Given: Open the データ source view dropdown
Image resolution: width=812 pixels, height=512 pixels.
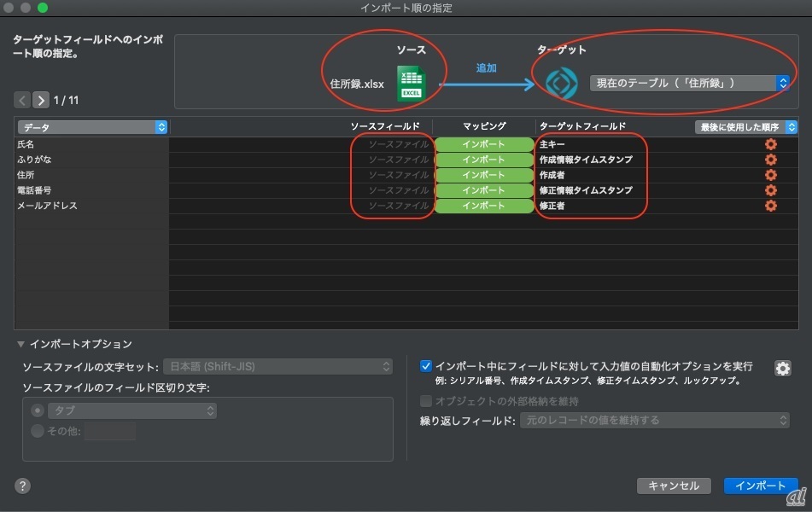Looking at the screenshot, I should (92, 127).
